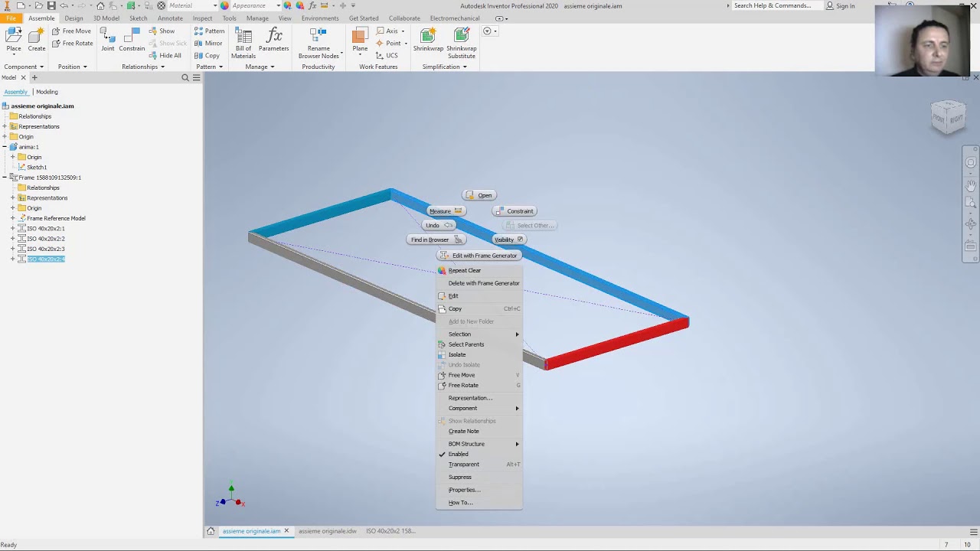Click the Search Help & Commands field
980x551 pixels.
point(776,6)
